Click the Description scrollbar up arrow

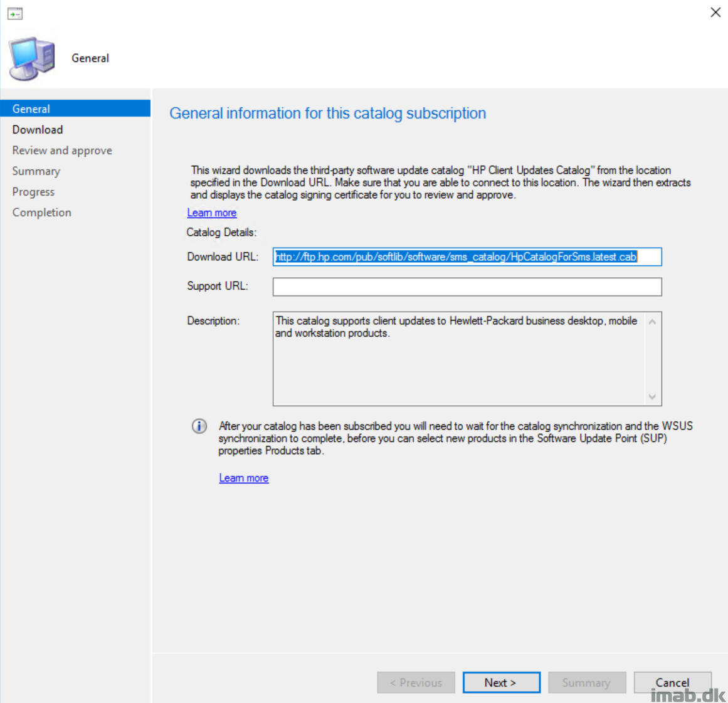(x=652, y=322)
